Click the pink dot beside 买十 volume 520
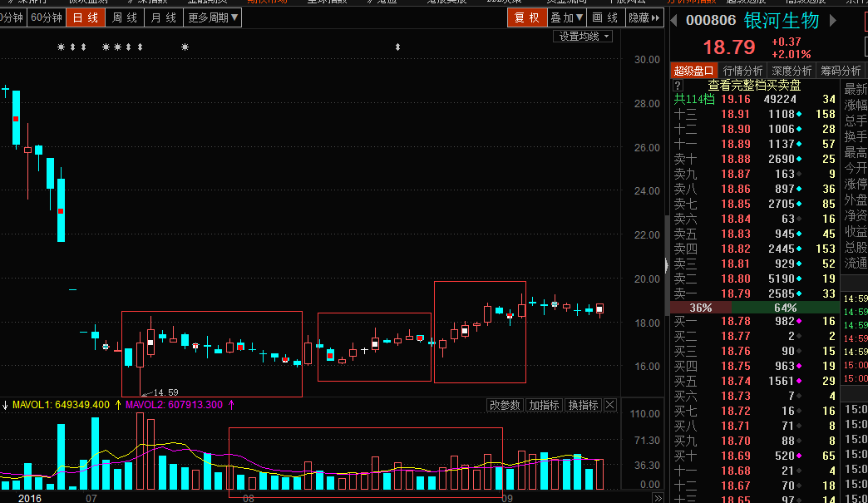The width and height of the screenshot is (868, 503). pyautogui.click(x=799, y=456)
